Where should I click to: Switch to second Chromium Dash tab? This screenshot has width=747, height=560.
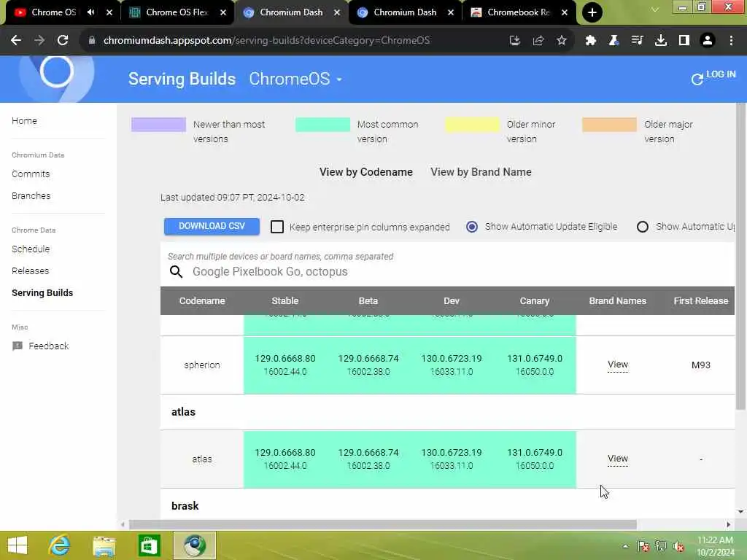tap(404, 12)
